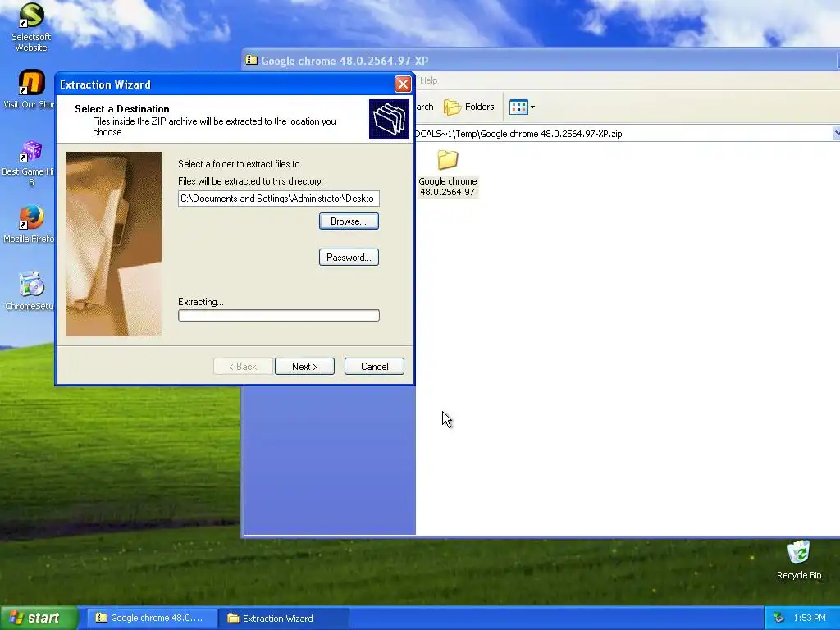
Task: Open the ChromeSetup desktop icon
Action: click(30, 291)
